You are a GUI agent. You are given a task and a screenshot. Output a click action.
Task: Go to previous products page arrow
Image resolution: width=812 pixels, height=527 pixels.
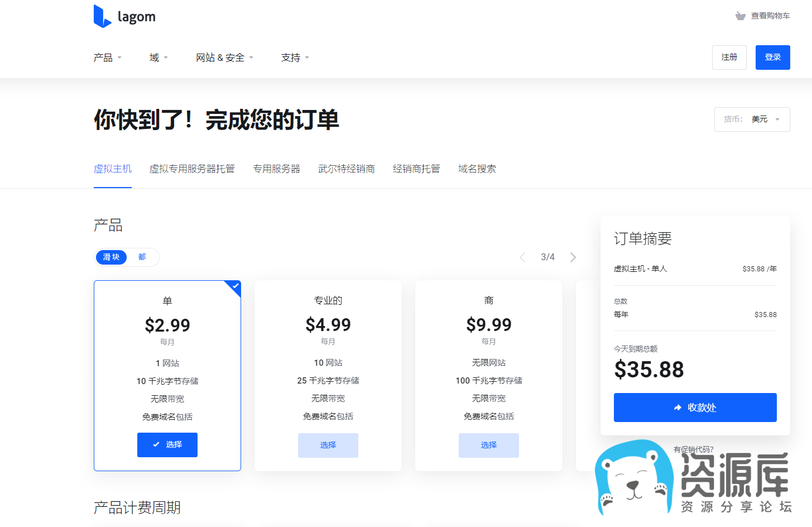click(522, 257)
